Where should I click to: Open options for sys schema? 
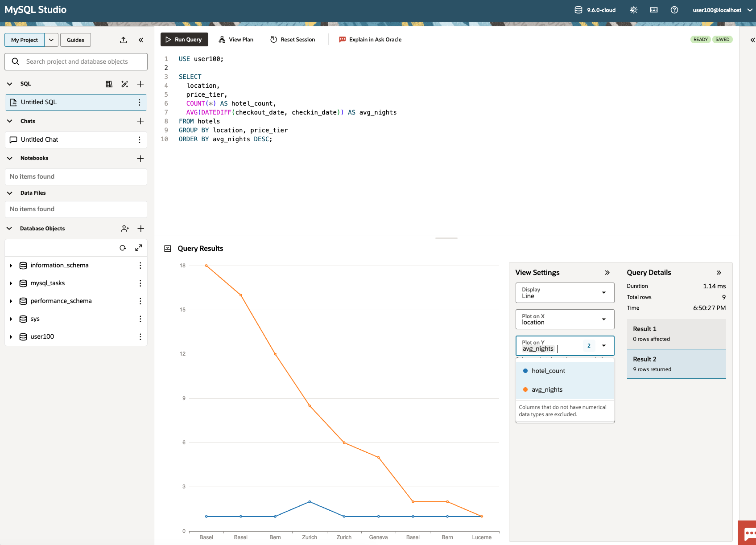[140, 319]
